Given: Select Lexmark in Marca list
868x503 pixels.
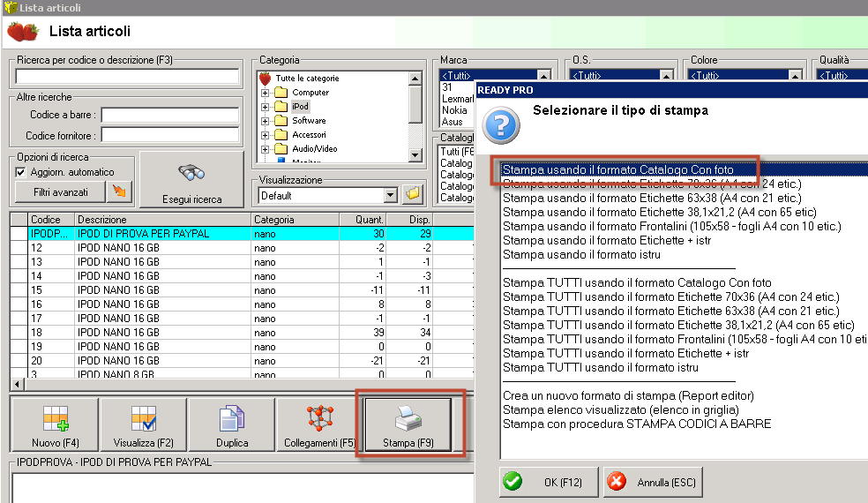Looking at the screenshot, I should pyautogui.click(x=458, y=99).
